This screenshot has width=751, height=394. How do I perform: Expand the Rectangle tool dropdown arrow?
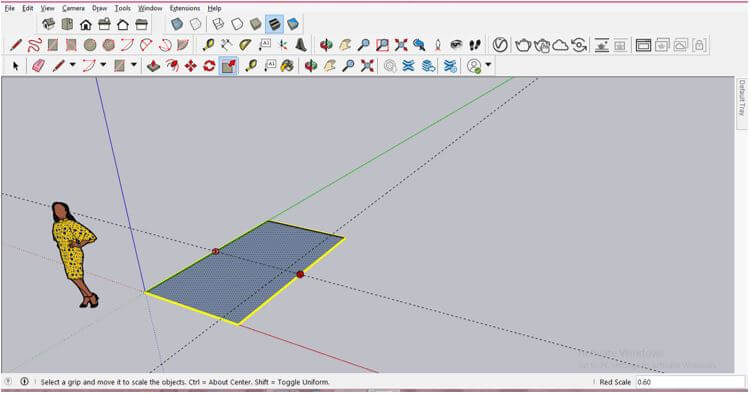[134, 65]
